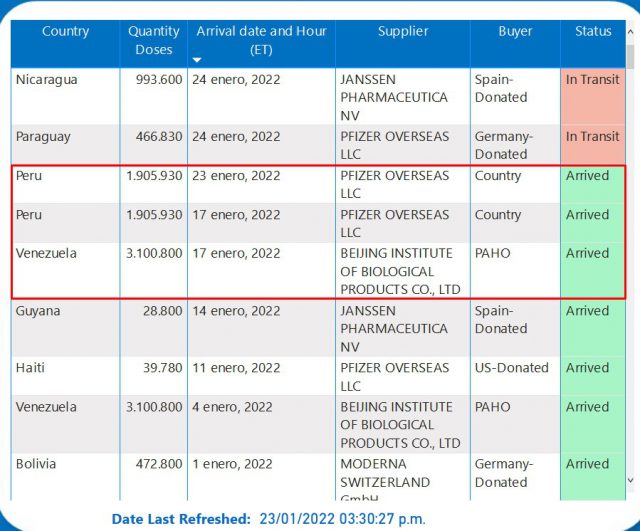Select the Guyana row country cell
The height and width of the screenshot is (531, 640).
36,311
